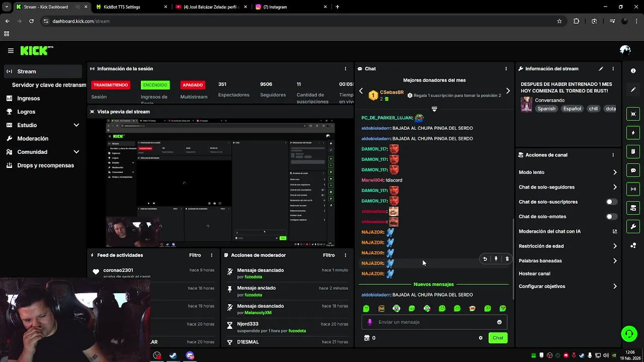The height and width of the screenshot is (362, 644).
Task: Click the shop icon next to 0
Action: [x=367, y=338]
